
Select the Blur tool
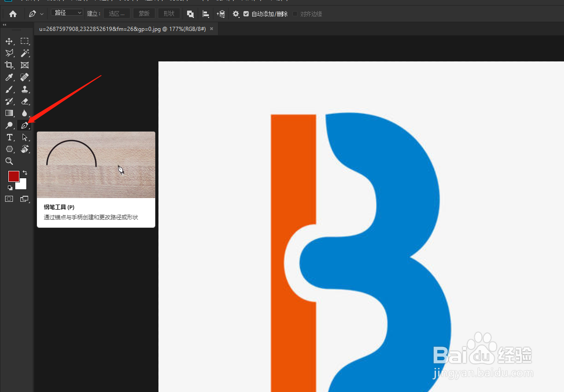(x=24, y=113)
